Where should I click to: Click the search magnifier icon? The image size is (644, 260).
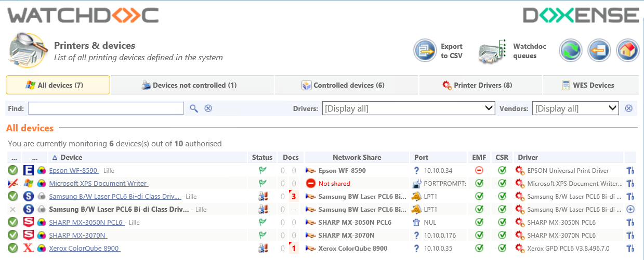[x=194, y=108]
